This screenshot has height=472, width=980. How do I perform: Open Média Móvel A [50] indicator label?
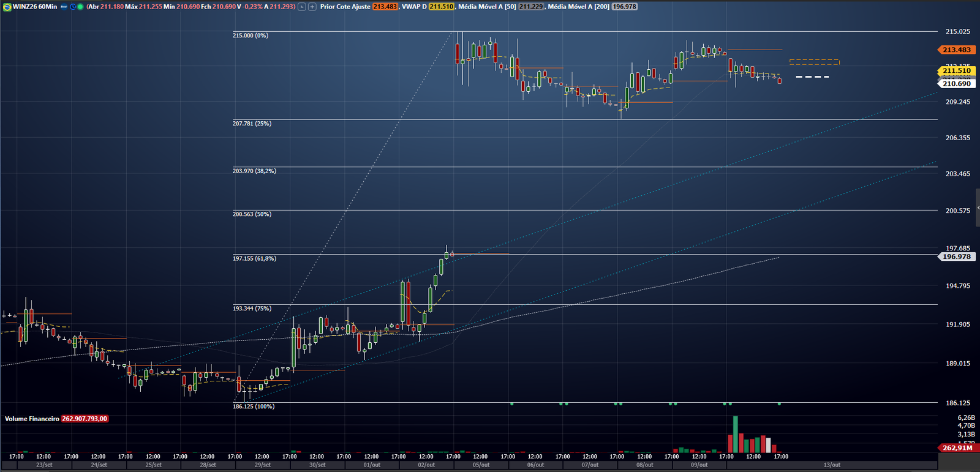click(488, 7)
